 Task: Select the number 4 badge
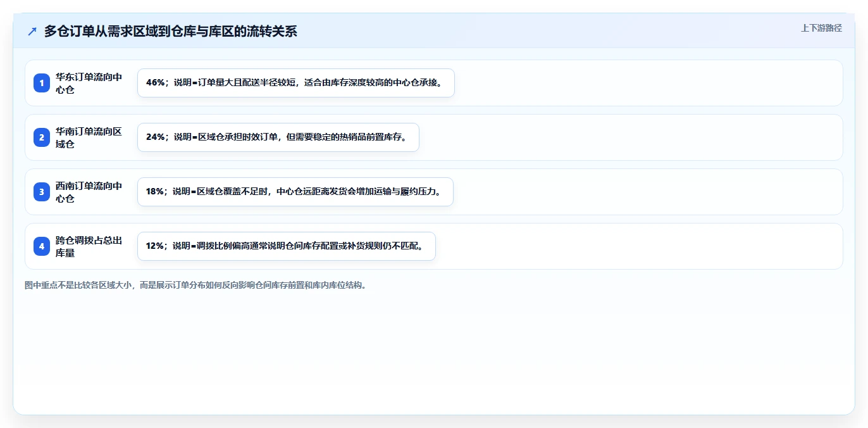pos(42,246)
